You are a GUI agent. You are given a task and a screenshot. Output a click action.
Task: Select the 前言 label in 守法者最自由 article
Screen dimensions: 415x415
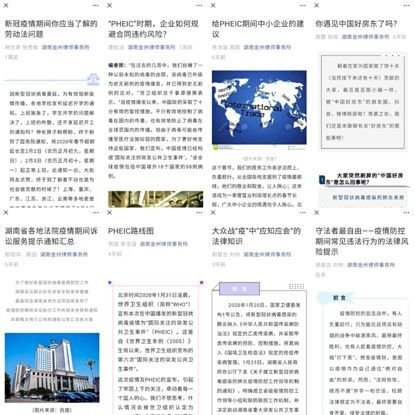(x=339, y=298)
